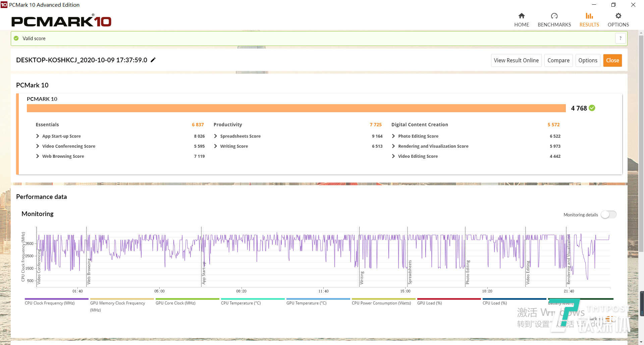Open the OPTIONS tab
The image size is (644, 345).
[618, 20]
